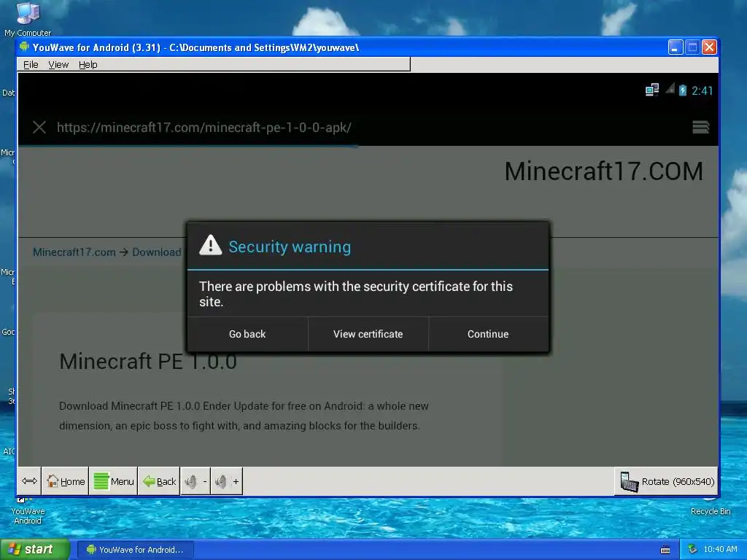Viewport: 747px width, 560px height.
Task: Close the YouWave for Android window
Action: (x=709, y=47)
